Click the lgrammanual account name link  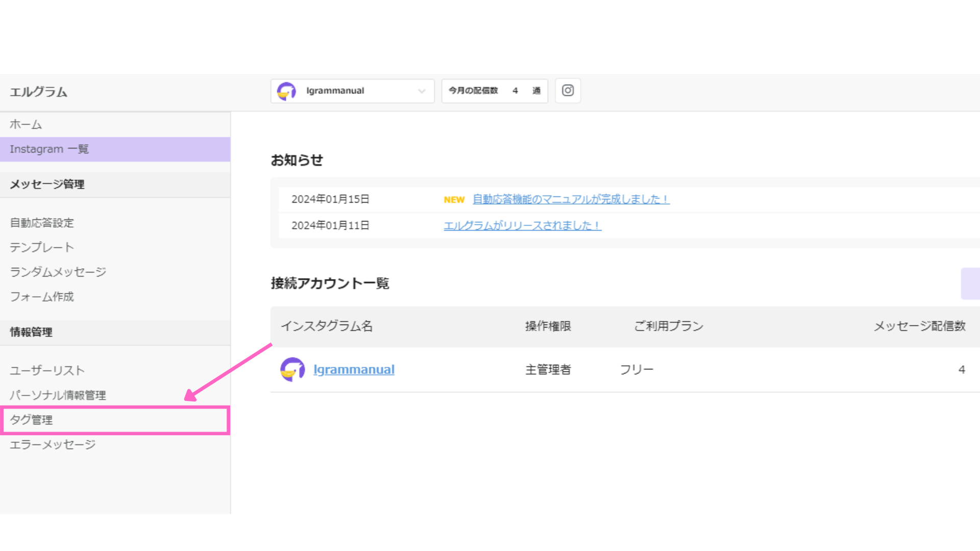pyautogui.click(x=354, y=369)
